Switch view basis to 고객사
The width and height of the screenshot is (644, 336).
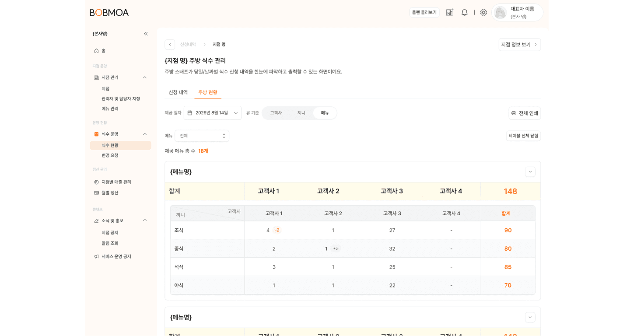[276, 113]
